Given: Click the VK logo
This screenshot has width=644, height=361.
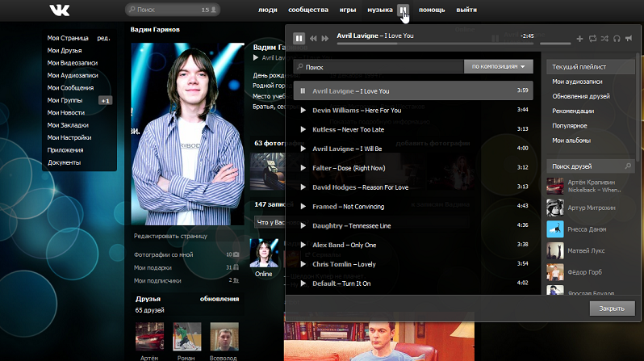Looking at the screenshot, I should coord(60,10).
